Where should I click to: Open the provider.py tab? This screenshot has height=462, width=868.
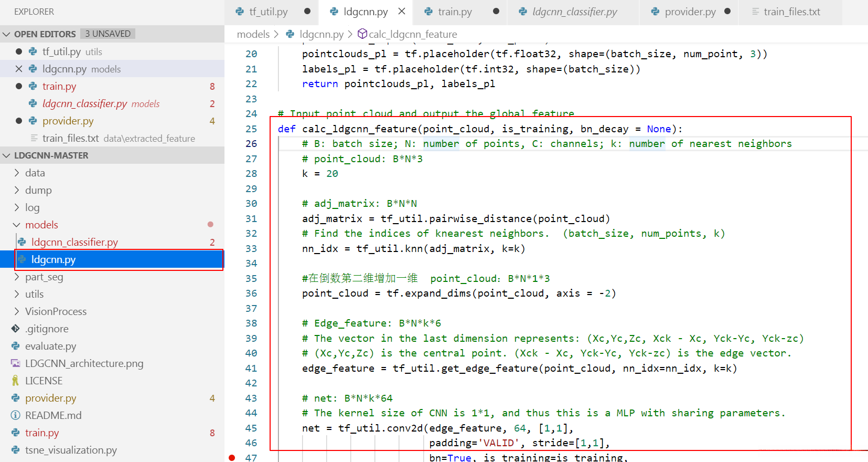[x=690, y=12]
